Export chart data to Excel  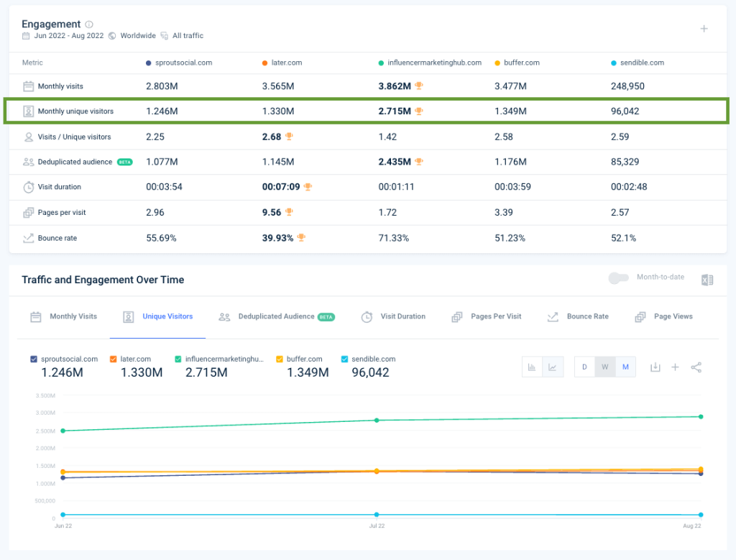pos(707,280)
